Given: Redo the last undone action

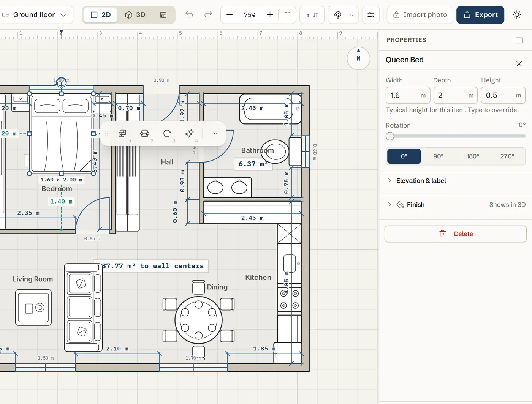Looking at the screenshot, I should point(208,15).
